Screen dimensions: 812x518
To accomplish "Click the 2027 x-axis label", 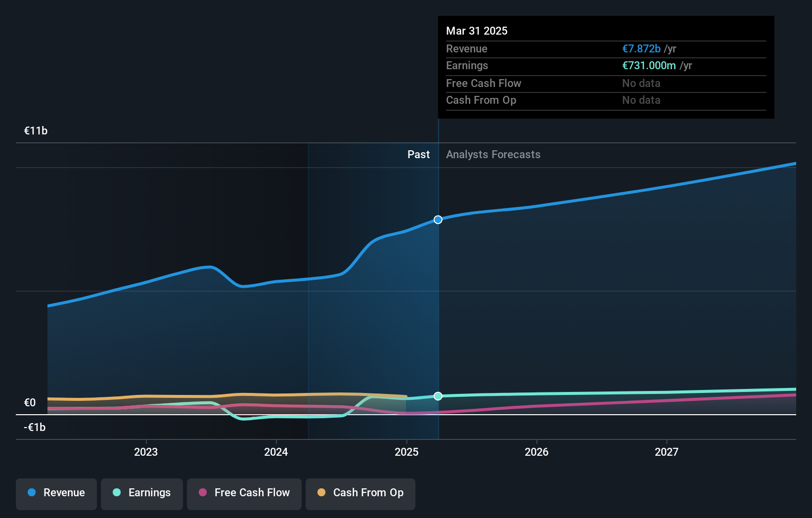I will tap(667, 452).
